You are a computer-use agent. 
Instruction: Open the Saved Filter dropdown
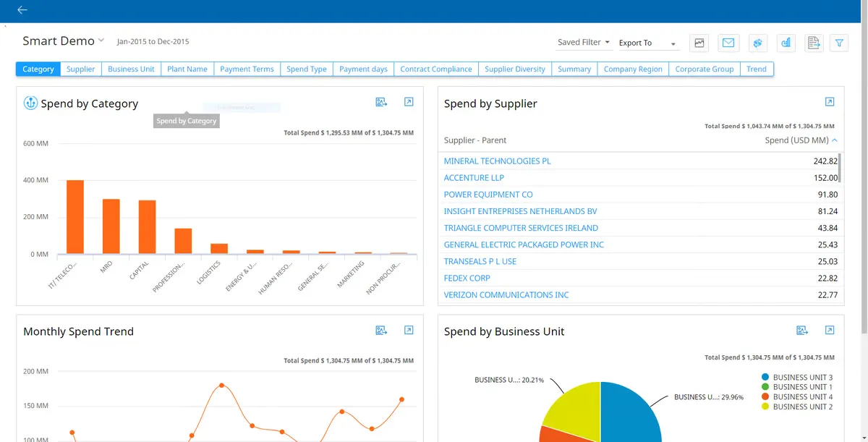coord(584,42)
